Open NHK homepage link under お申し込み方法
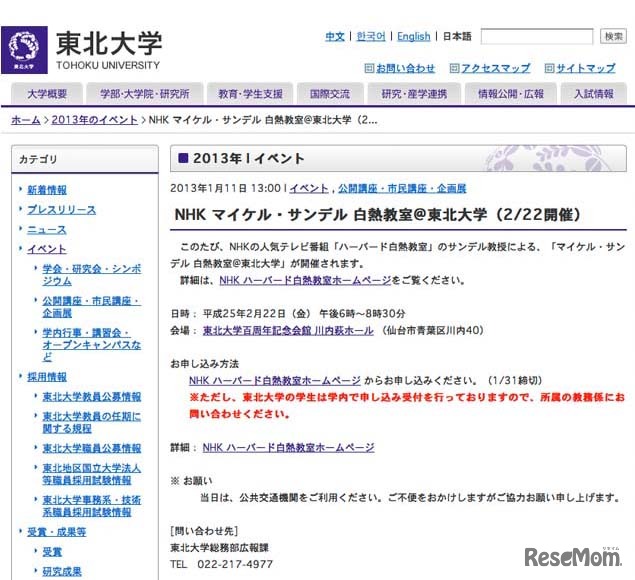The height and width of the screenshot is (580, 635). (275, 381)
